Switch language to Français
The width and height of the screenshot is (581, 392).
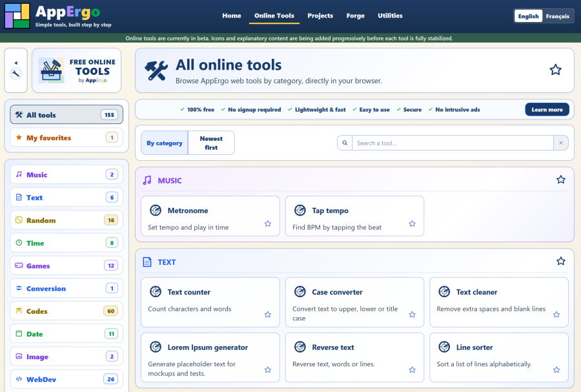(x=557, y=16)
